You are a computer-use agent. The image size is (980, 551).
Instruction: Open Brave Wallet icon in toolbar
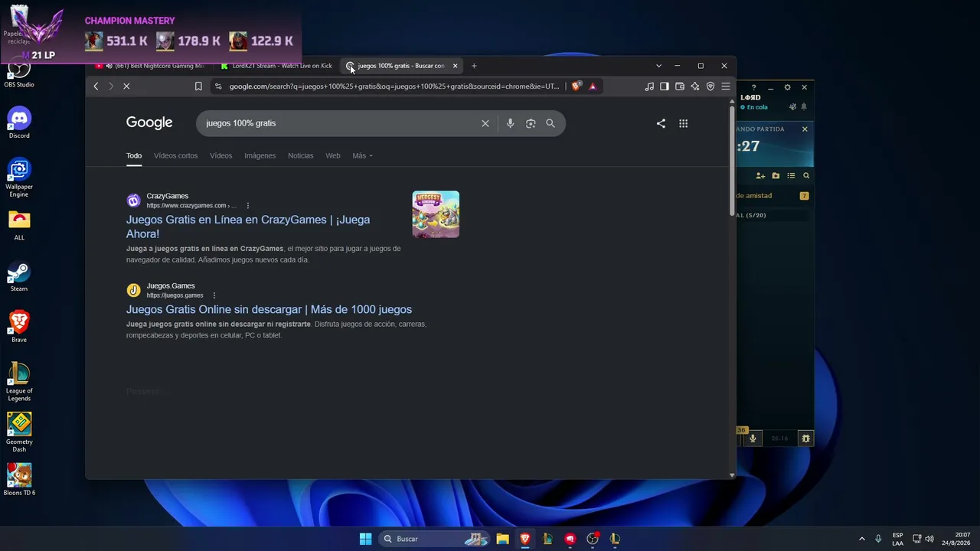tap(680, 86)
